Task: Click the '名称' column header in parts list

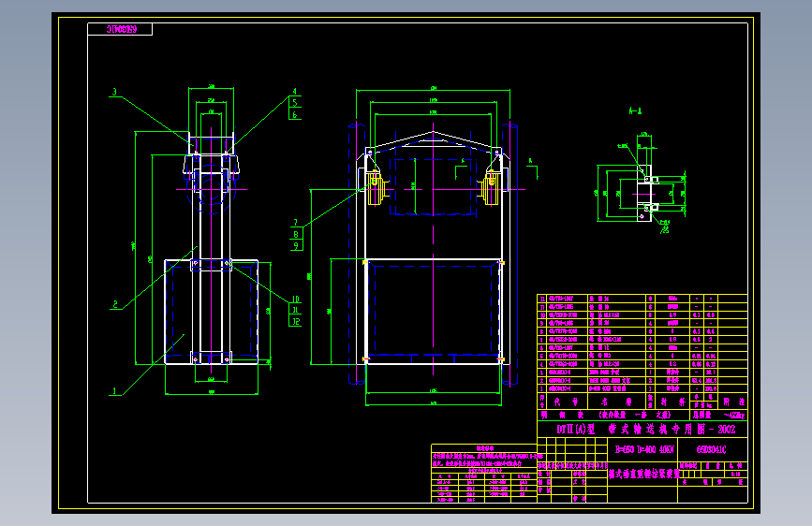Action: [x=616, y=402]
